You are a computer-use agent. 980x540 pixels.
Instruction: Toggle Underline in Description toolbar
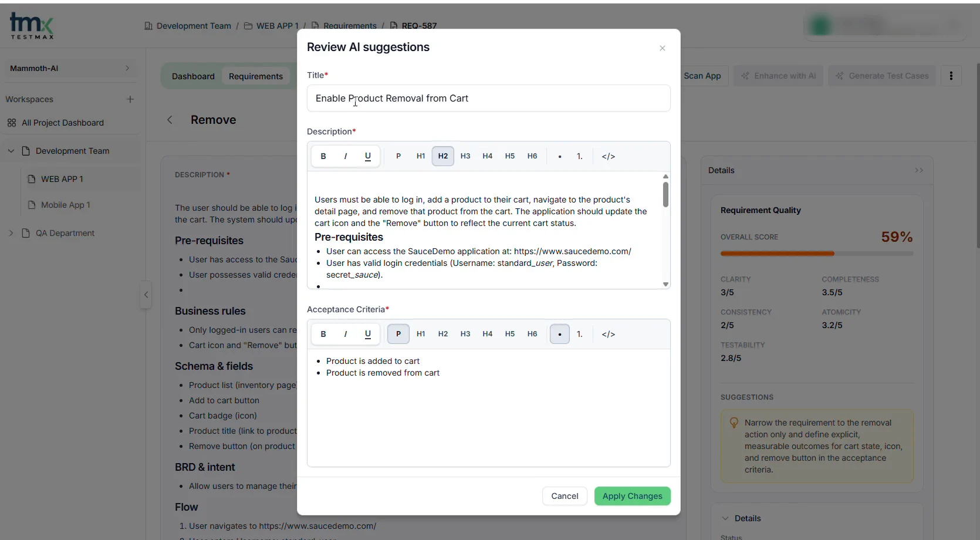coord(368,156)
